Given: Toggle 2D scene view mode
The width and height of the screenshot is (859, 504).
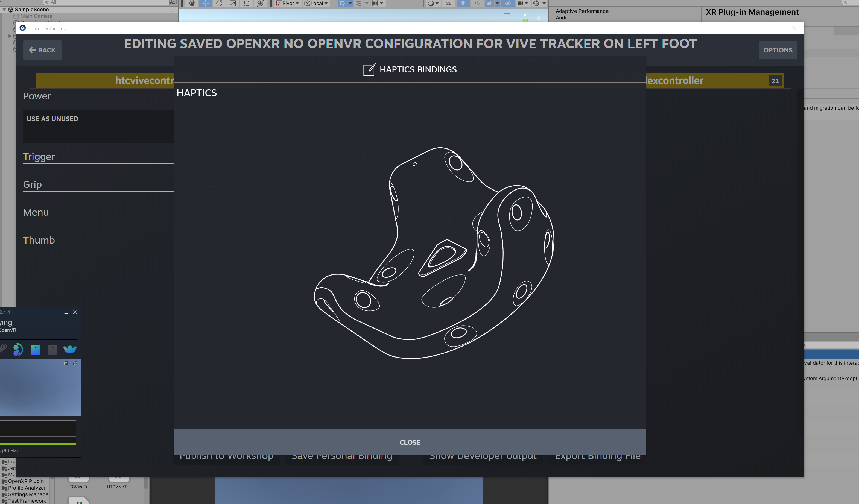Looking at the screenshot, I should 449,3.
